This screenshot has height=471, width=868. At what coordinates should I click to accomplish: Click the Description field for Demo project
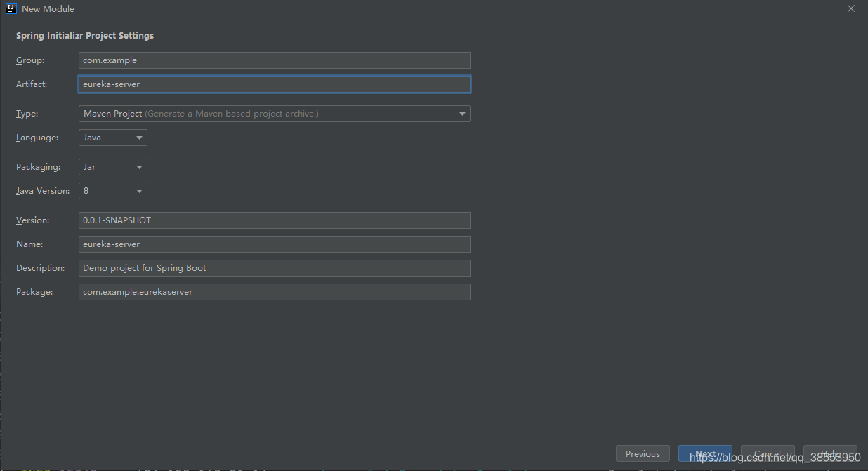275,268
